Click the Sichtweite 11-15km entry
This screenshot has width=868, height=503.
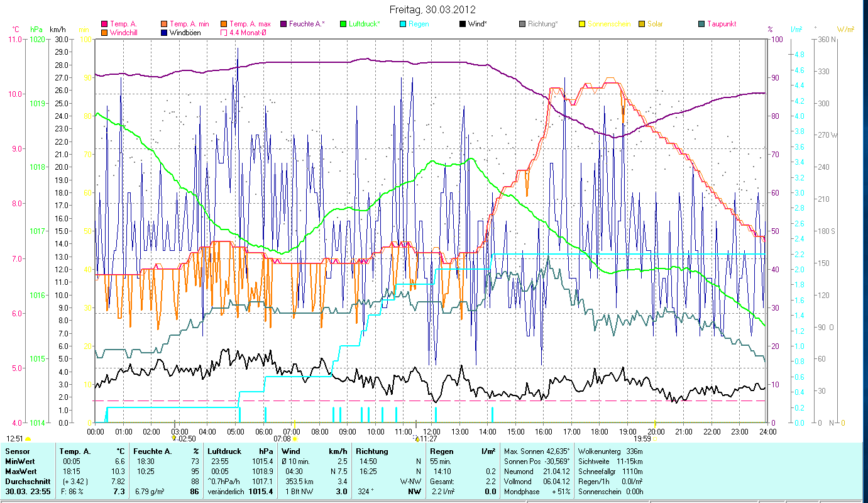[x=610, y=461]
